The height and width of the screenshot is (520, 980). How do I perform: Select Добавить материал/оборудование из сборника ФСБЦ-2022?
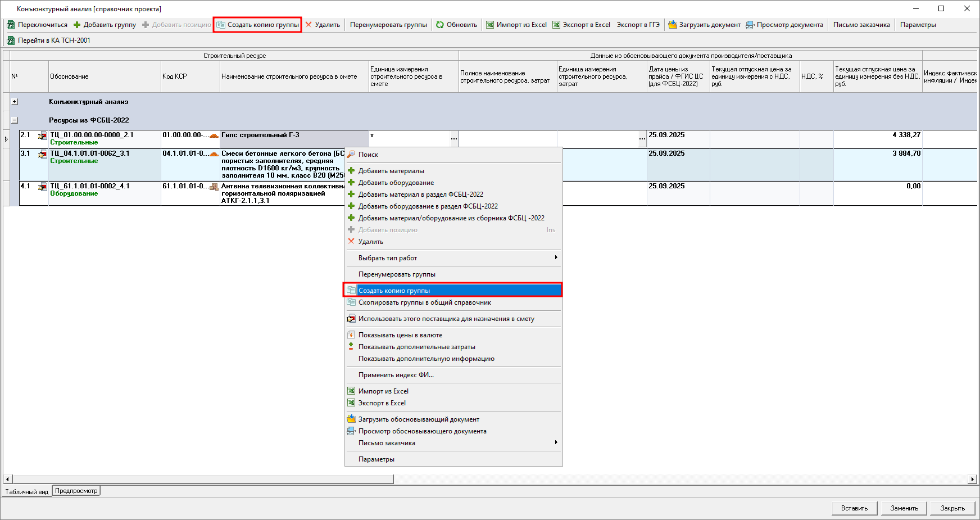pyautogui.click(x=453, y=218)
